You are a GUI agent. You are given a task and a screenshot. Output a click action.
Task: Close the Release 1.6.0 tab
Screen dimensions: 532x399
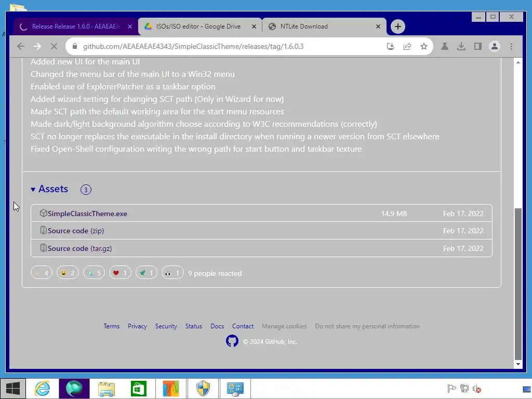(x=129, y=26)
